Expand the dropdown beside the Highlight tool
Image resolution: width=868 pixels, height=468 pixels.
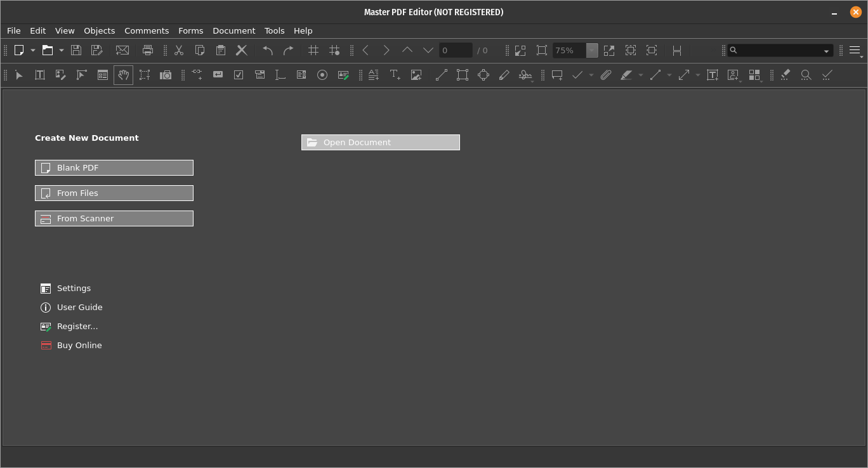click(x=641, y=75)
